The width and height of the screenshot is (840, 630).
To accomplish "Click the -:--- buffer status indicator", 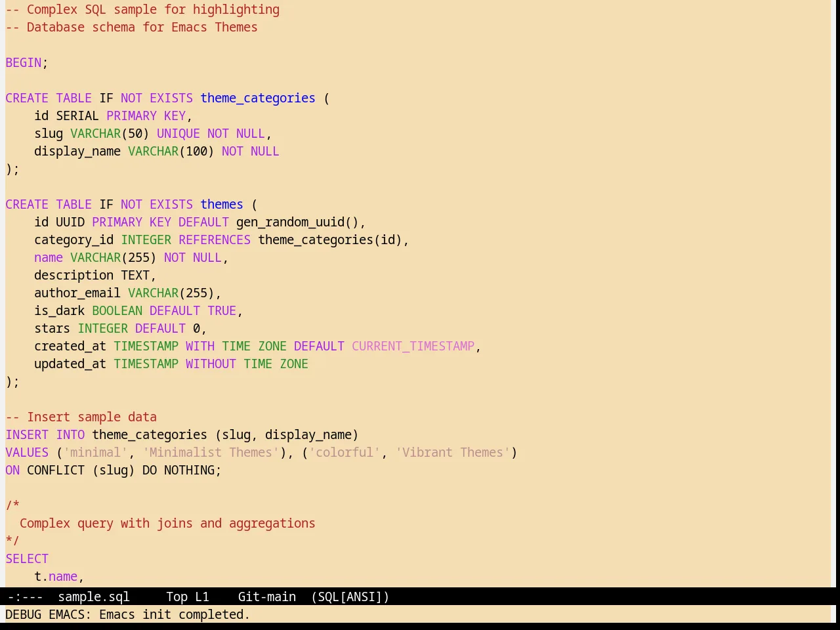I will pyautogui.click(x=25, y=597).
